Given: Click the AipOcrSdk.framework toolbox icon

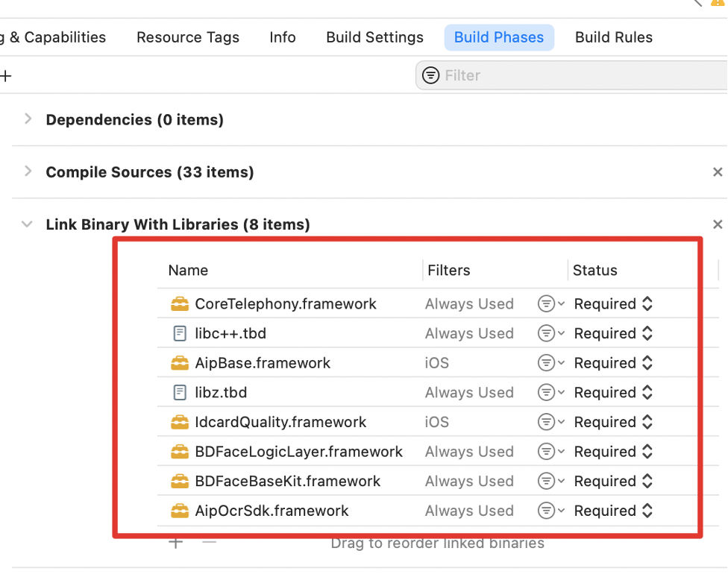Looking at the screenshot, I should 180,511.
